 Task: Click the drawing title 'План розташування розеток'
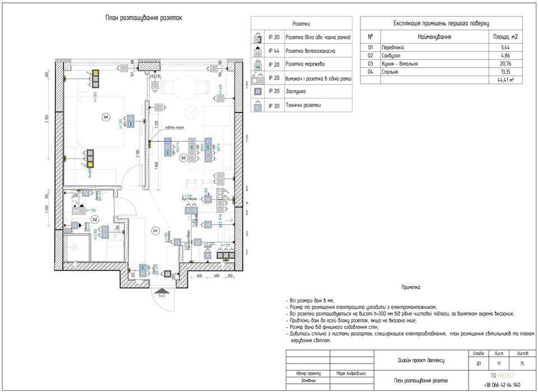(144, 18)
